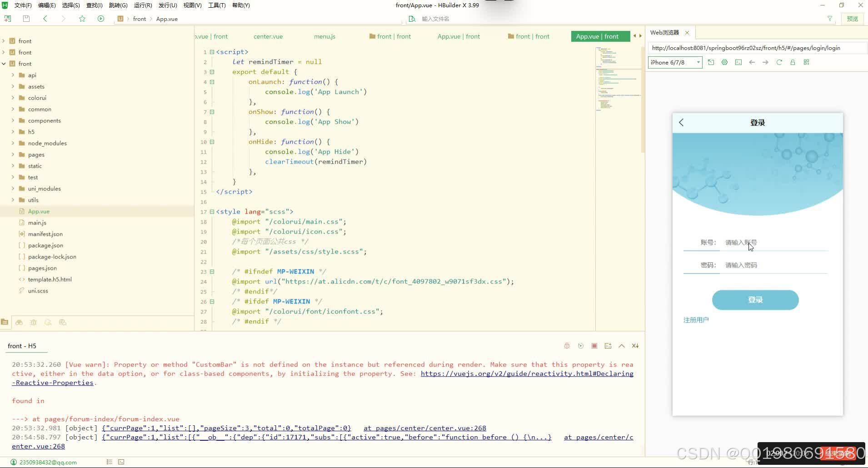This screenshot has width=868, height=468.
Task: Open the 运行(R) menu
Action: pos(143,5)
